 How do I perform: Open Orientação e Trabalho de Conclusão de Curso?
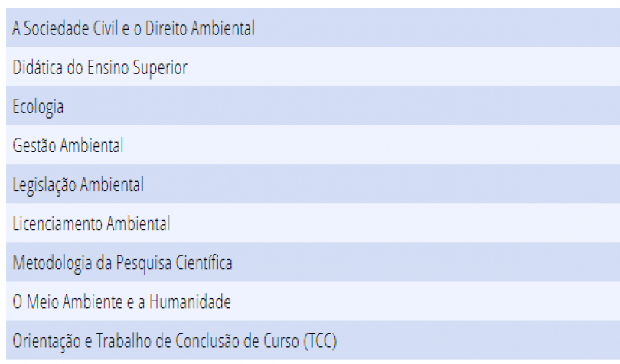click(313, 341)
